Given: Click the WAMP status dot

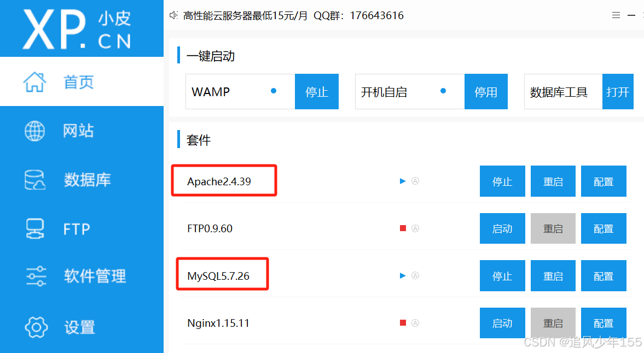Looking at the screenshot, I should 274,91.
